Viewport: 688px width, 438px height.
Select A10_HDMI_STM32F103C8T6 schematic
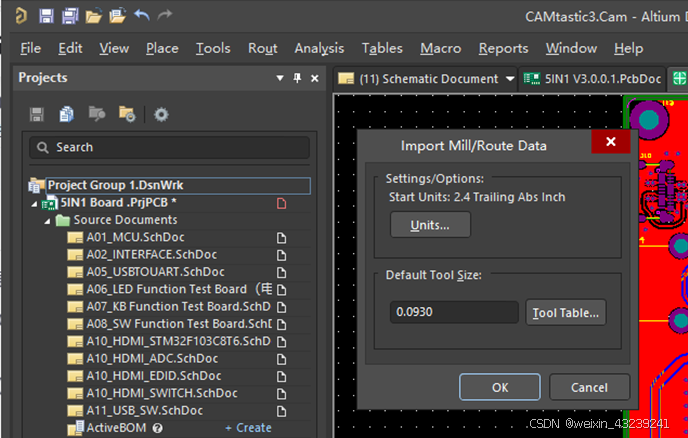coord(179,341)
